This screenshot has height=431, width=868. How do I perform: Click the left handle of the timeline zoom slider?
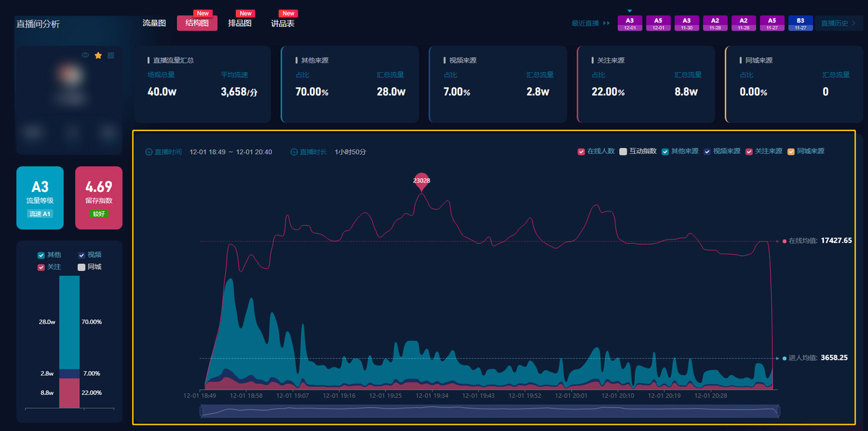coord(201,411)
